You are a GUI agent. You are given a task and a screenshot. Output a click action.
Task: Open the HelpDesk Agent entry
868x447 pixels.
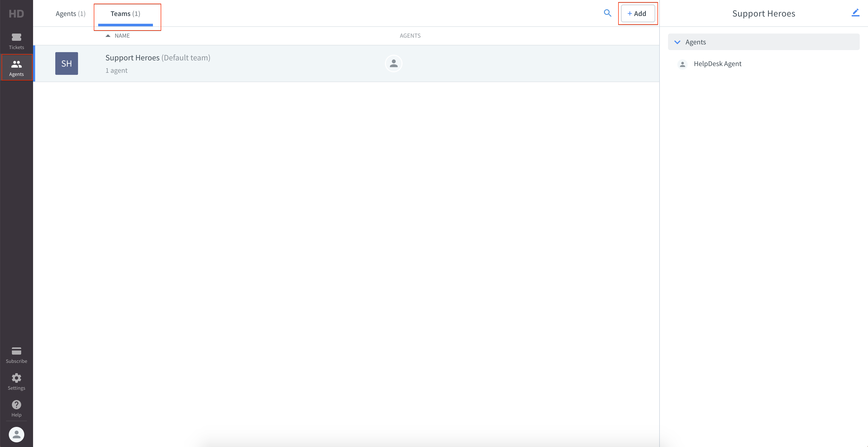point(717,63)
